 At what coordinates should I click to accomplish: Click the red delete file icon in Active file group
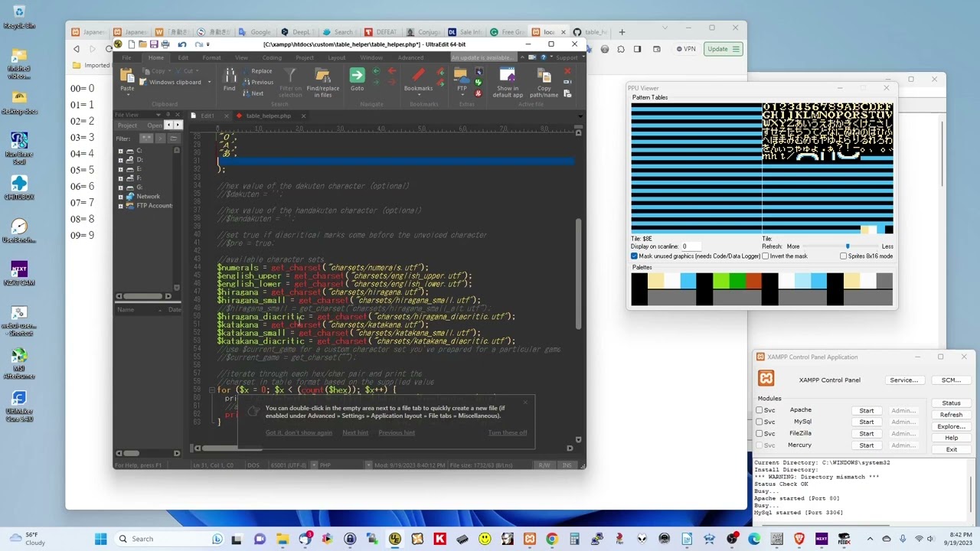[567, 71]
